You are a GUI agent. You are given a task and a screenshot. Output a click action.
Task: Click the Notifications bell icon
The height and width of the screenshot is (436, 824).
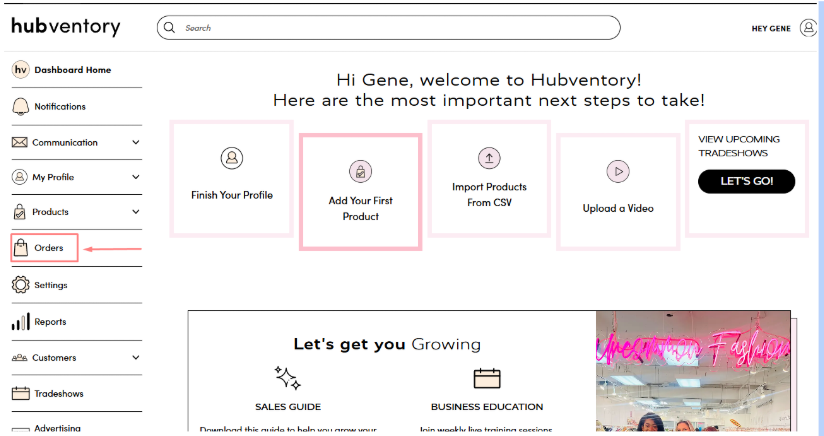(x=20, y=106)
